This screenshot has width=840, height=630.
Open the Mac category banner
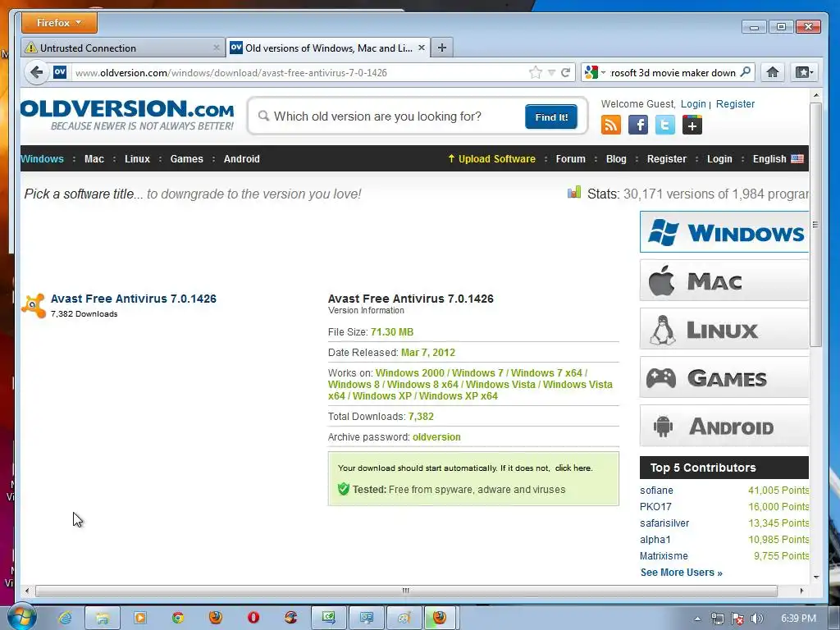point(724,281)
